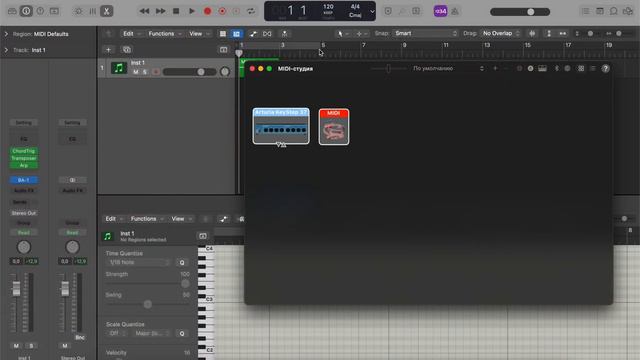Open the Note Pads button

click(600, 11)
